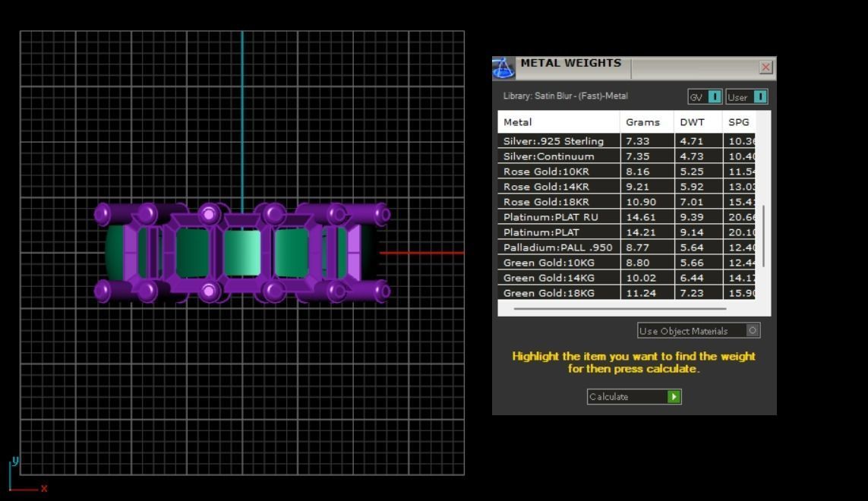The image size is (868, 501).
Task: Click the Metal Weights panel logo icon
Action: click(x=503, y=68)
